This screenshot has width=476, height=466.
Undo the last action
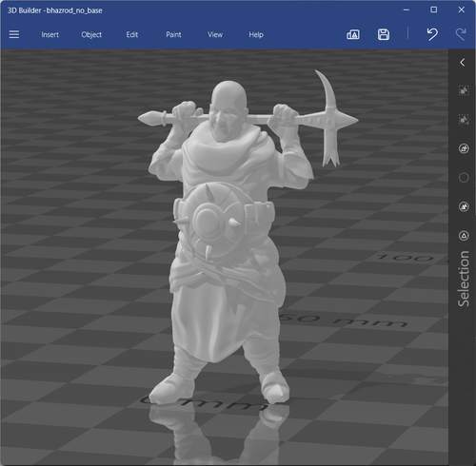tap(432, 34)
